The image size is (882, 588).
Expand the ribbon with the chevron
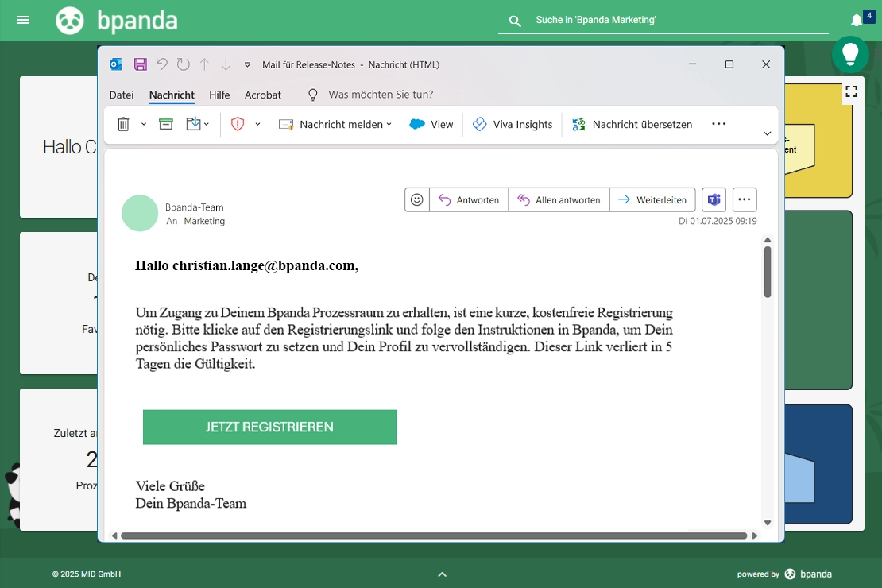pyautogui.click(x=767, y=133)
